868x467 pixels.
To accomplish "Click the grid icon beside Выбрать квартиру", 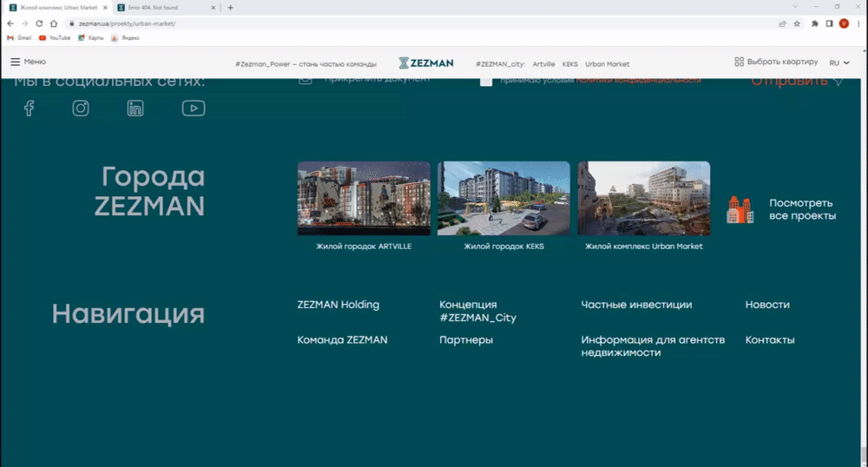I will pos(739,62).
